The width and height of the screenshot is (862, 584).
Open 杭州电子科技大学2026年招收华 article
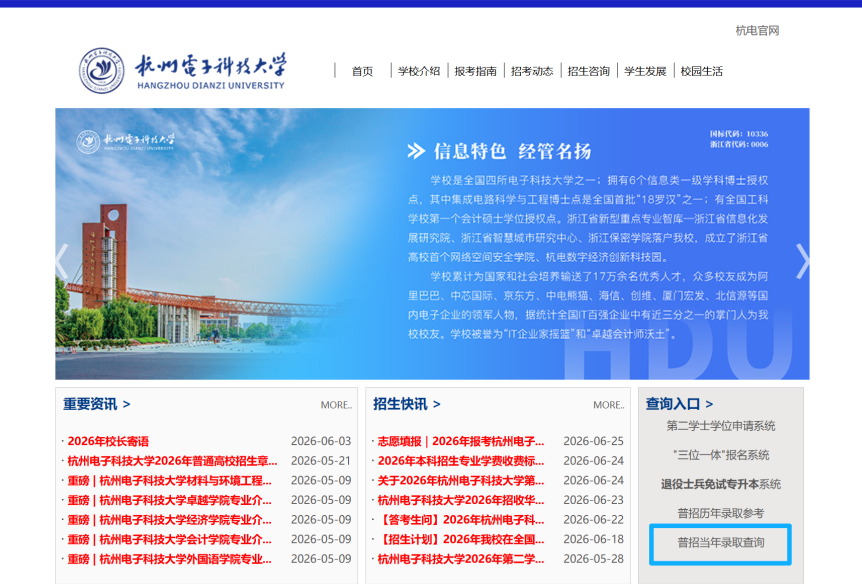(x=461, y=500)
